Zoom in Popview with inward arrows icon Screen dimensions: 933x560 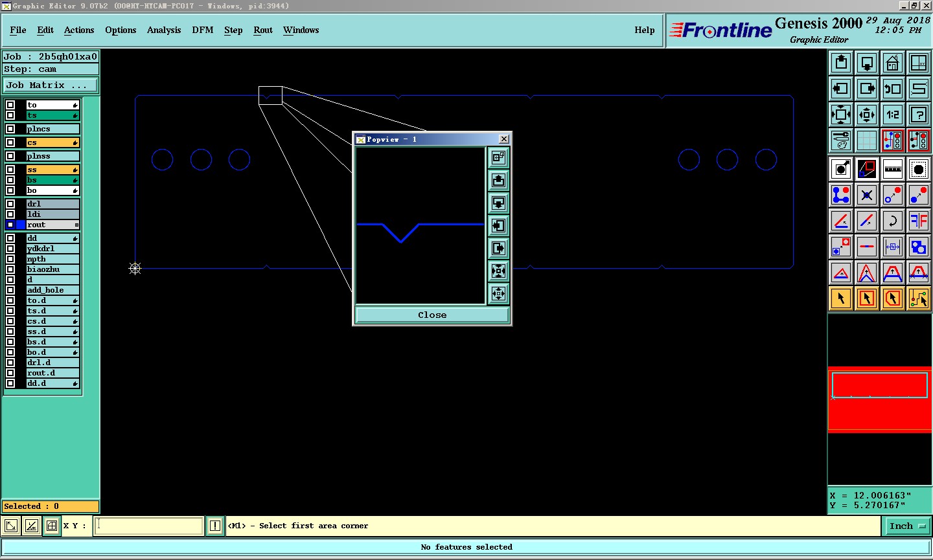pos(498,271)
